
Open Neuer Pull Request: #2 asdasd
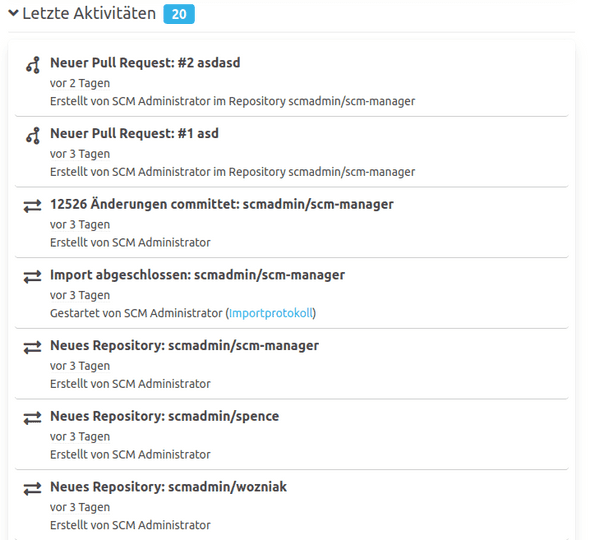145,62
